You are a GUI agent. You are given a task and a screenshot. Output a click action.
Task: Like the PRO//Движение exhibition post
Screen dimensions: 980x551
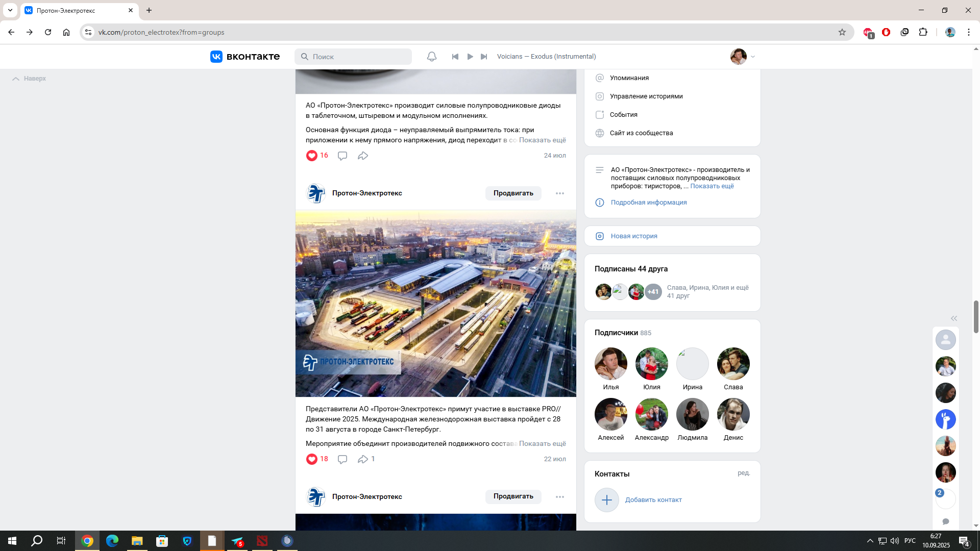coord(312,459)
